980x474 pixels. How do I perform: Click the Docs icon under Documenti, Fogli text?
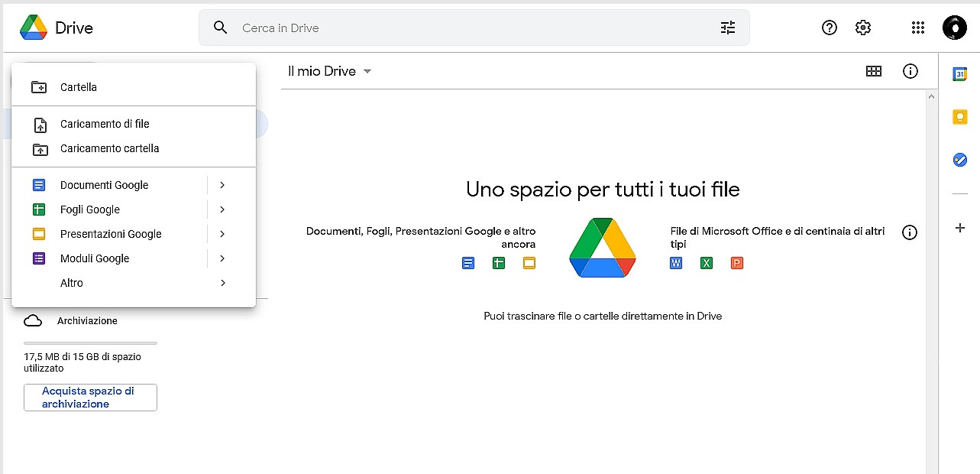point(468,263)
